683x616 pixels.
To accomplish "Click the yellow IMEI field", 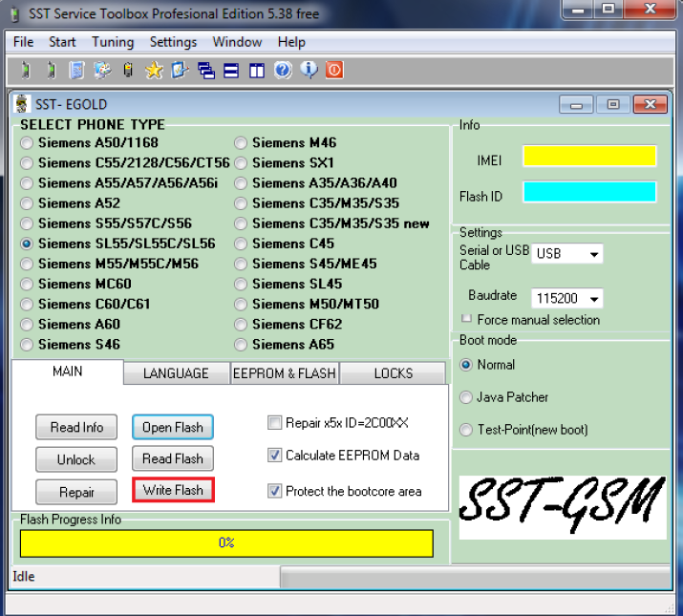I will coord(589,156).
